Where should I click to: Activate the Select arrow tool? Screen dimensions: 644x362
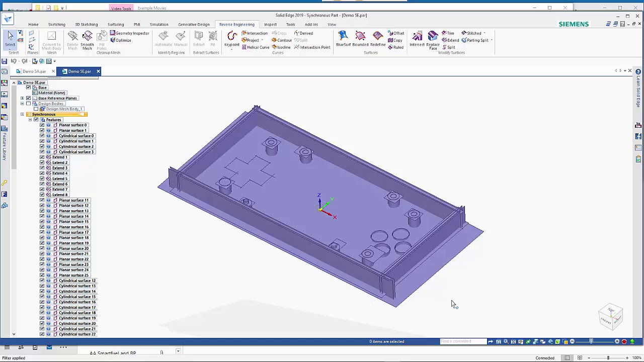10,39
